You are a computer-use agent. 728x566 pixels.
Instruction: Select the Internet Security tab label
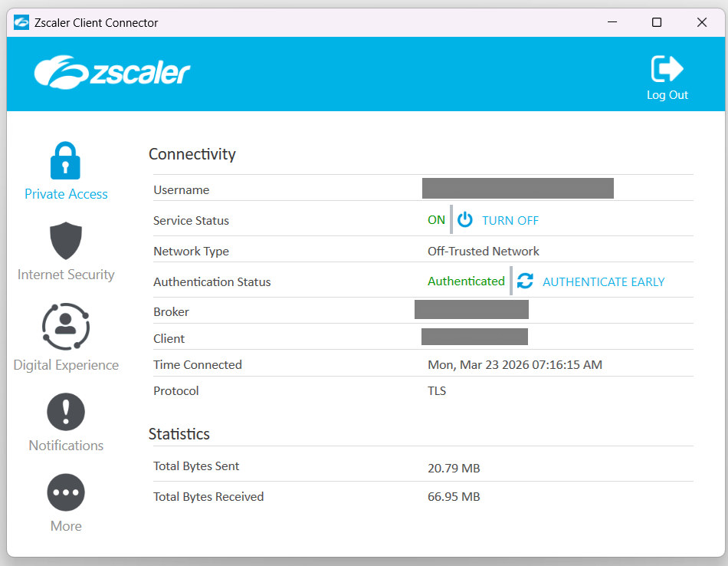66,275
